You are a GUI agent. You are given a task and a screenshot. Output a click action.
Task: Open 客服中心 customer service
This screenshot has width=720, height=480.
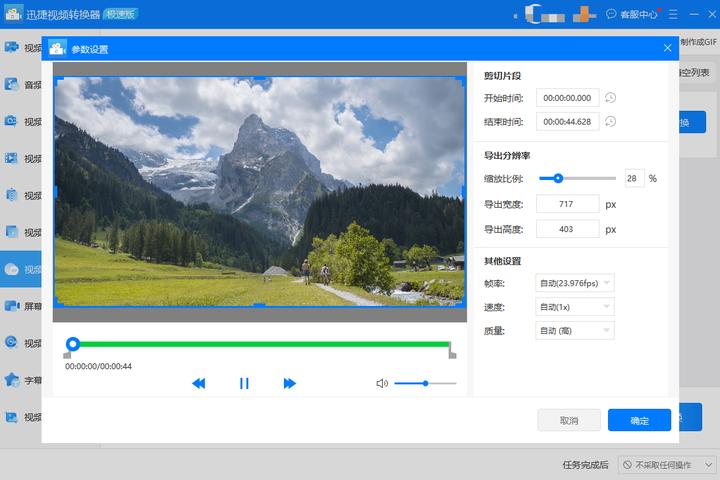click(x=632, y=14)
